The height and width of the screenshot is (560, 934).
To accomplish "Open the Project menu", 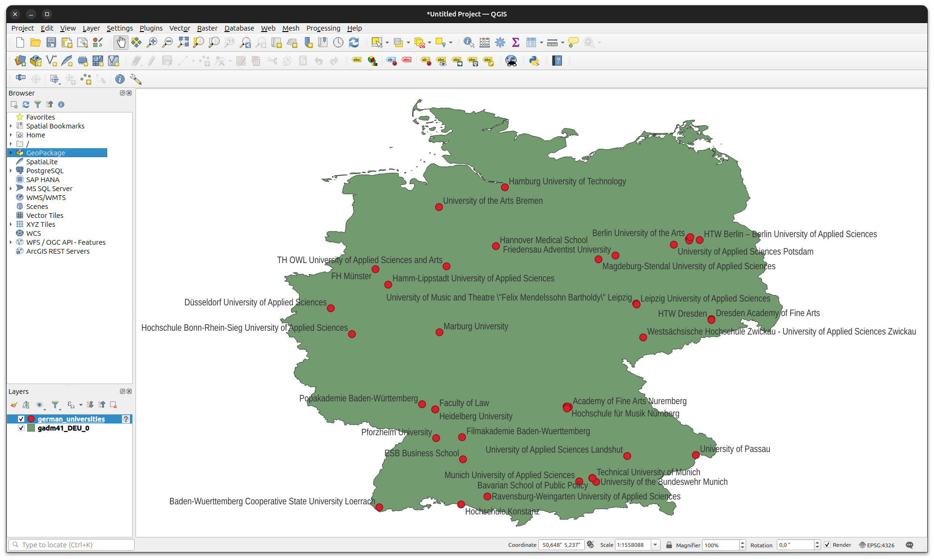I will pos(23,28).
